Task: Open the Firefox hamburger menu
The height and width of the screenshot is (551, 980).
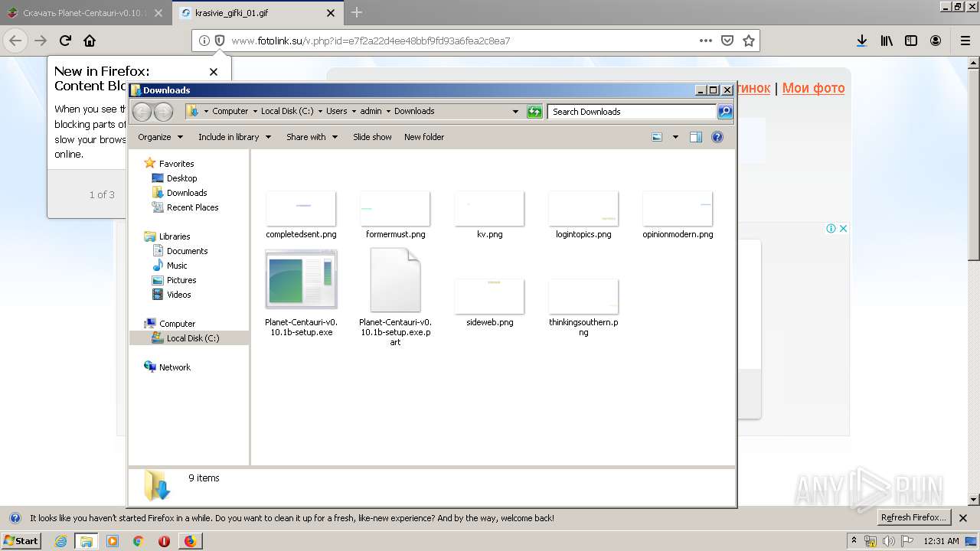Action: 965,41
